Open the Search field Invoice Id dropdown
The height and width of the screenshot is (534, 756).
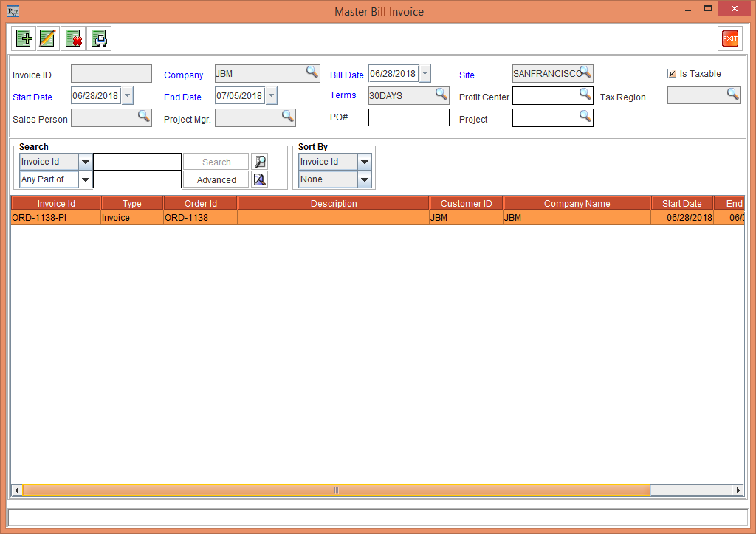point(85,162)
